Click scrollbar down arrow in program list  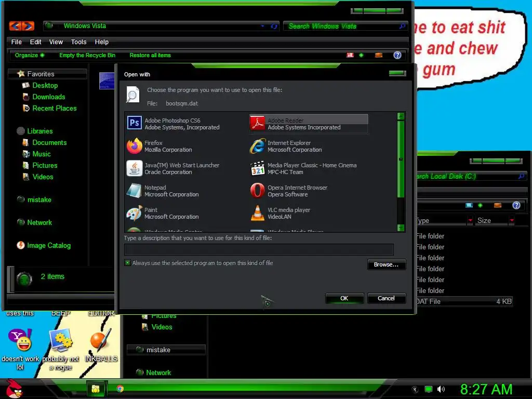pos(401,228)
